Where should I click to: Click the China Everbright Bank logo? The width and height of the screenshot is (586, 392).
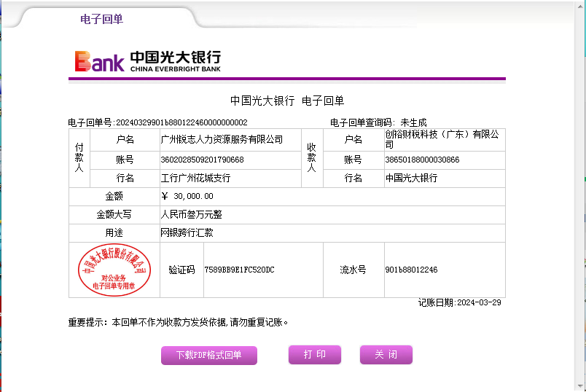(148, 61)
